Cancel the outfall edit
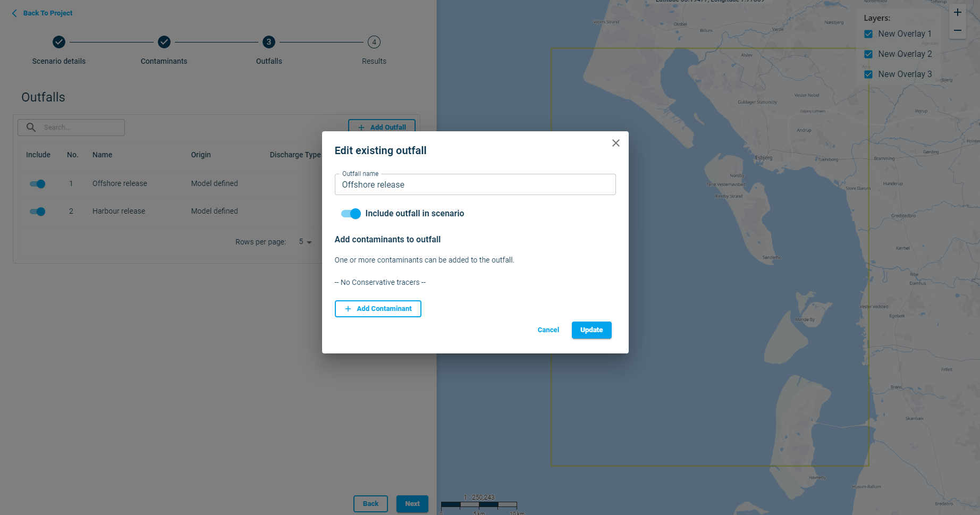Viewport: 980px width, 515px height. (548, 330)
